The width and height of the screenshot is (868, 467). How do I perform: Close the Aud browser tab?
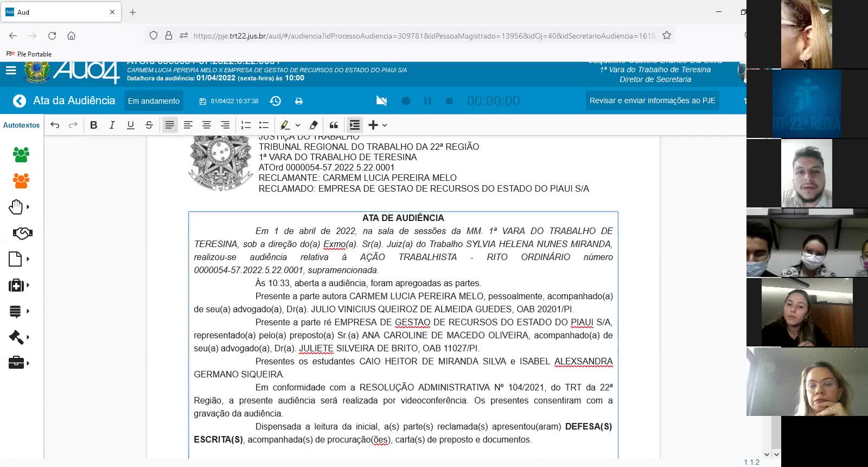[x=112, y=12]
